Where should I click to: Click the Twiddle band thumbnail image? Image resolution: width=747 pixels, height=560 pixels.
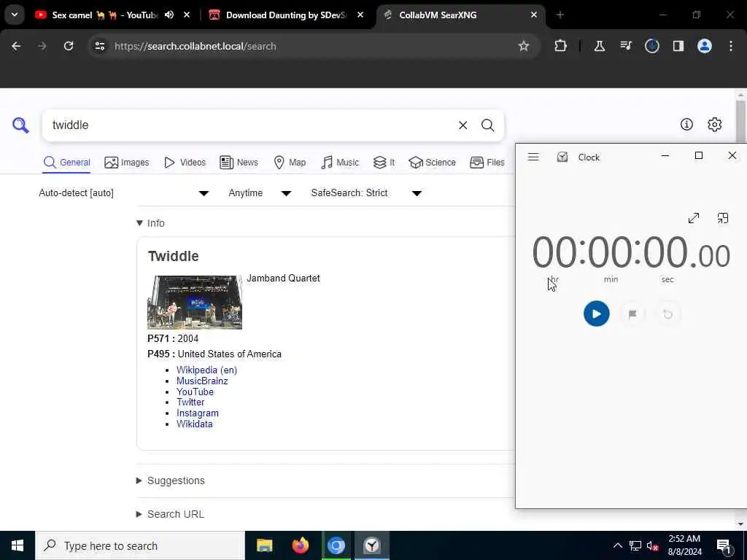194,303
